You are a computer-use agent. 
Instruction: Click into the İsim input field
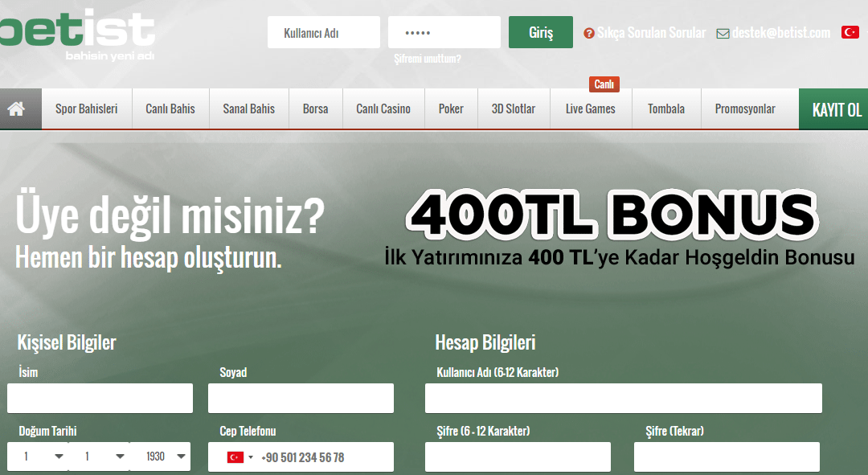click(100, 398)
